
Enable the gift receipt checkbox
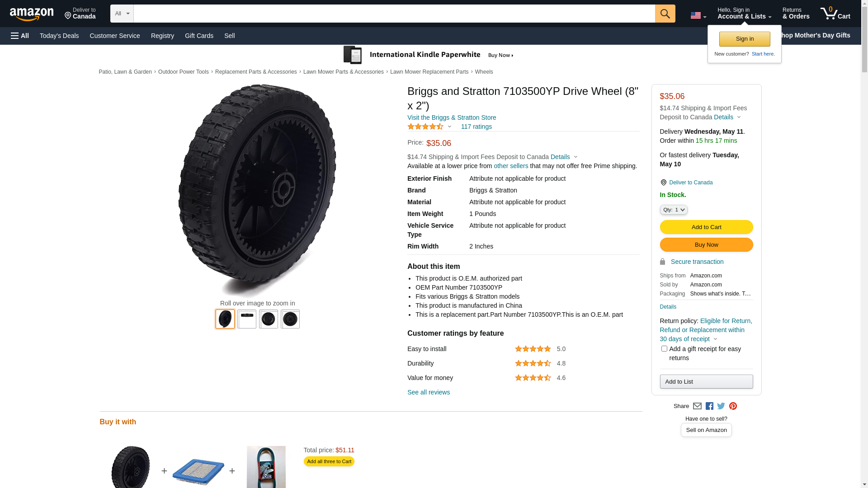pos(664,349)
